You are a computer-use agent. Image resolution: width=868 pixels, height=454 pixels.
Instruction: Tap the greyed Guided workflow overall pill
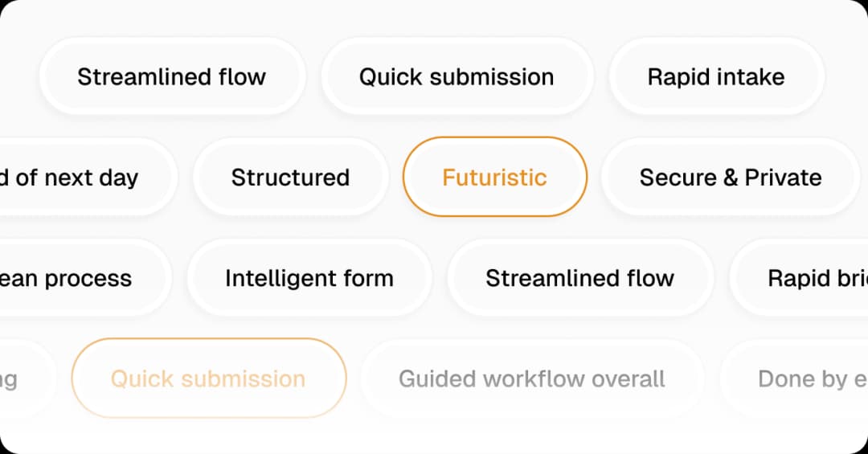click(531, 378)
